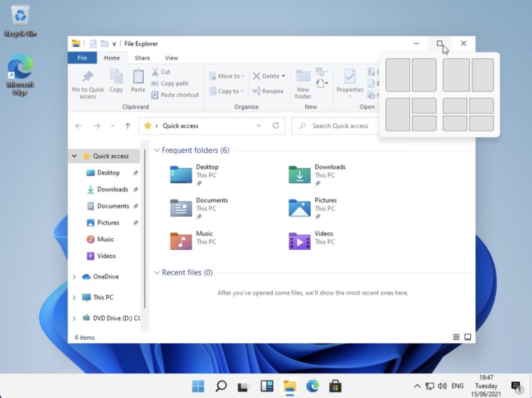Click the Rename icon
The height and width of the screenshot is (398, 532).
(x=269, y=91)
